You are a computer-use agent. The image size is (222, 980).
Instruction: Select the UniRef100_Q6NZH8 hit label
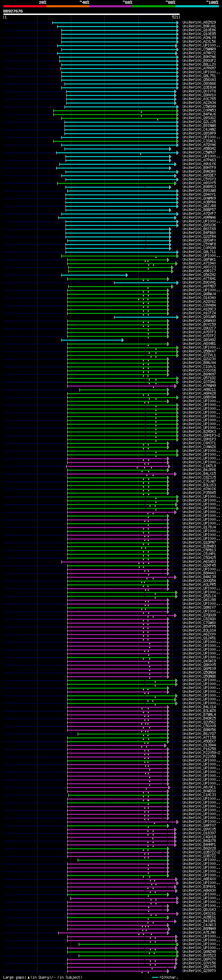(199, 951)
